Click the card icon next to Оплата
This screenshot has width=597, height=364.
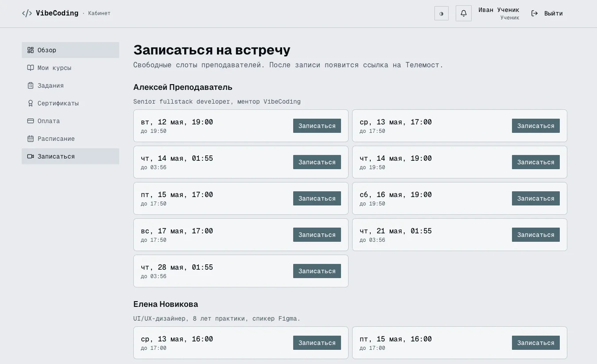click(x=31, y=121)
